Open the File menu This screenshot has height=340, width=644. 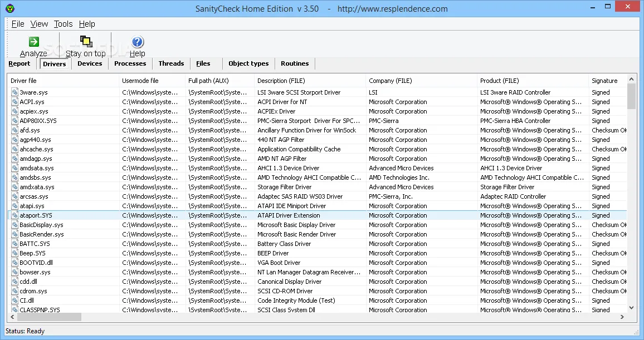(x=18, y=24)
